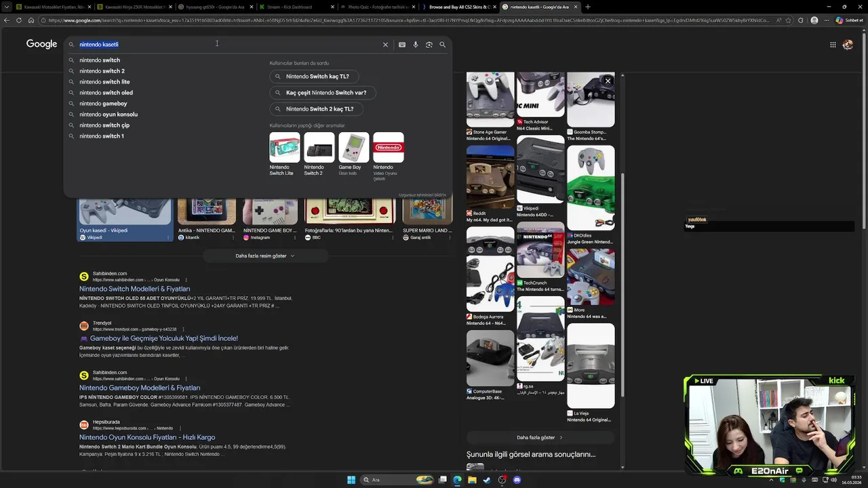Image resolution: width=868 pixels, height=488 pixels.
Task: Go to the Google logo homepage
Action: point(41,44)
